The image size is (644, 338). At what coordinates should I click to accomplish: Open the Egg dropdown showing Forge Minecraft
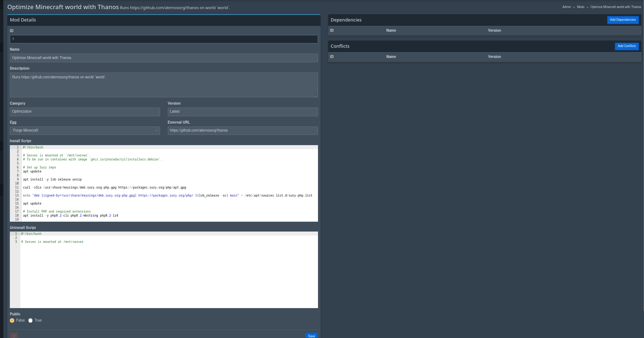click(x=85, y=131)
